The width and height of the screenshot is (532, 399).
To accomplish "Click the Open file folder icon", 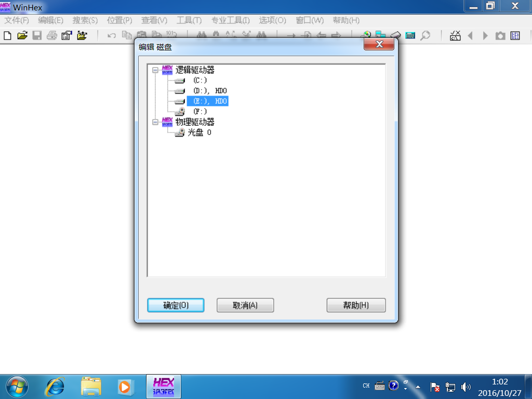I will pyautogui.click(x=22, y=36).
